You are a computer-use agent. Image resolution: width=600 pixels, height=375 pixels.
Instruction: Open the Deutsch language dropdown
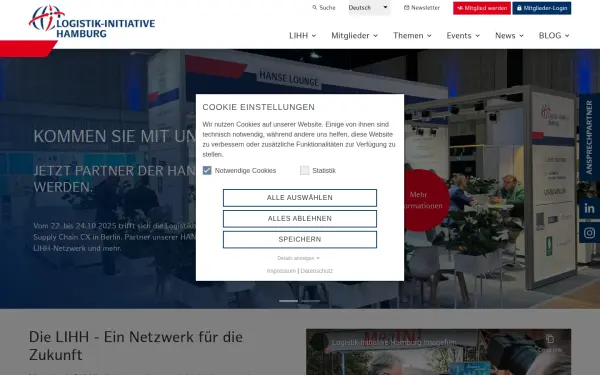pyautogui.click(x=369, y=8)
